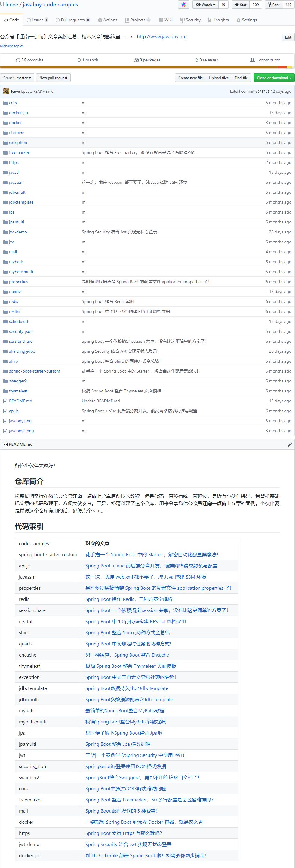Open article link for the jpamulti README row
Viewport: 295px width, 868px height.
pos(118,744)
